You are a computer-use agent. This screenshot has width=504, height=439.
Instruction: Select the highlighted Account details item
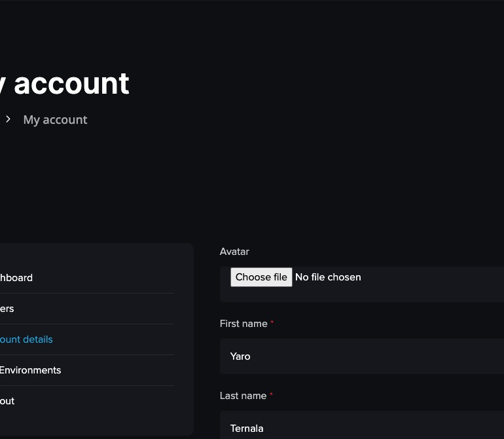click(26, 339)
